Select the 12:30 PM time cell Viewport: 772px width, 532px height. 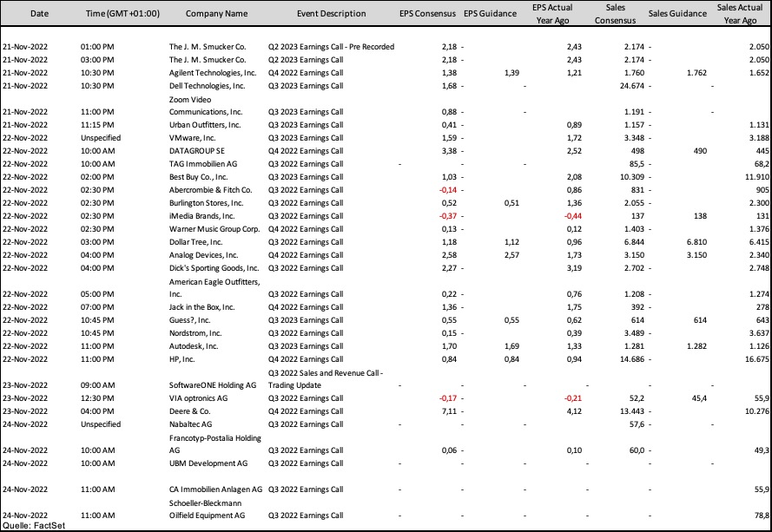(x=97, y=398)
